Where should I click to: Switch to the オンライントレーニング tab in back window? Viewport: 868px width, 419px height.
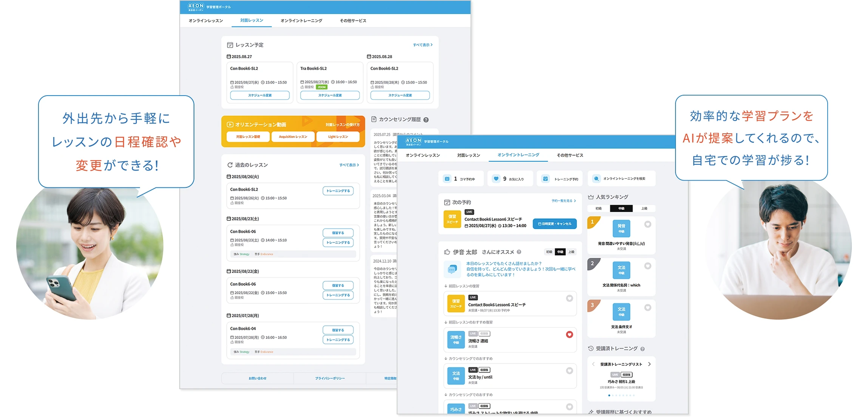pos(301,21)
